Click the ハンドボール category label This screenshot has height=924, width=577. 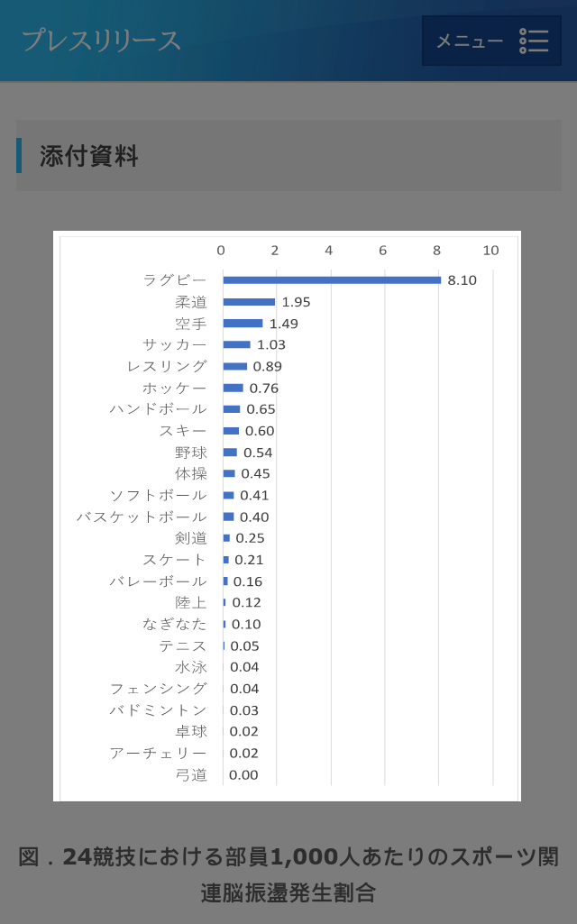click(159, 409)
